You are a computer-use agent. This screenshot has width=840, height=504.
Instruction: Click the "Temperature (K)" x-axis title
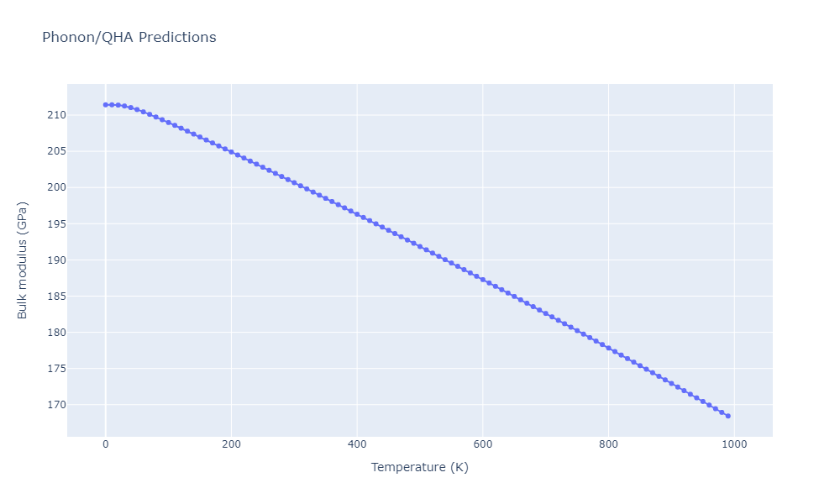point(419,468)
